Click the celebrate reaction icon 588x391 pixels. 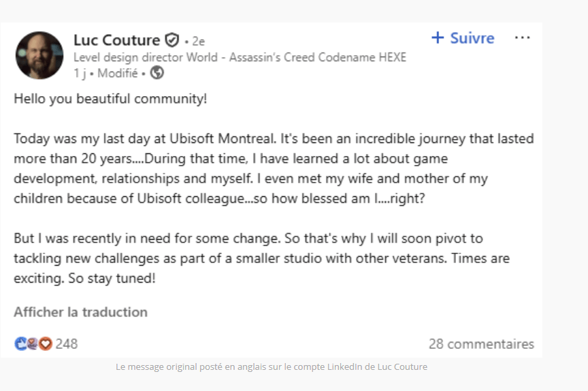(33, 344)
